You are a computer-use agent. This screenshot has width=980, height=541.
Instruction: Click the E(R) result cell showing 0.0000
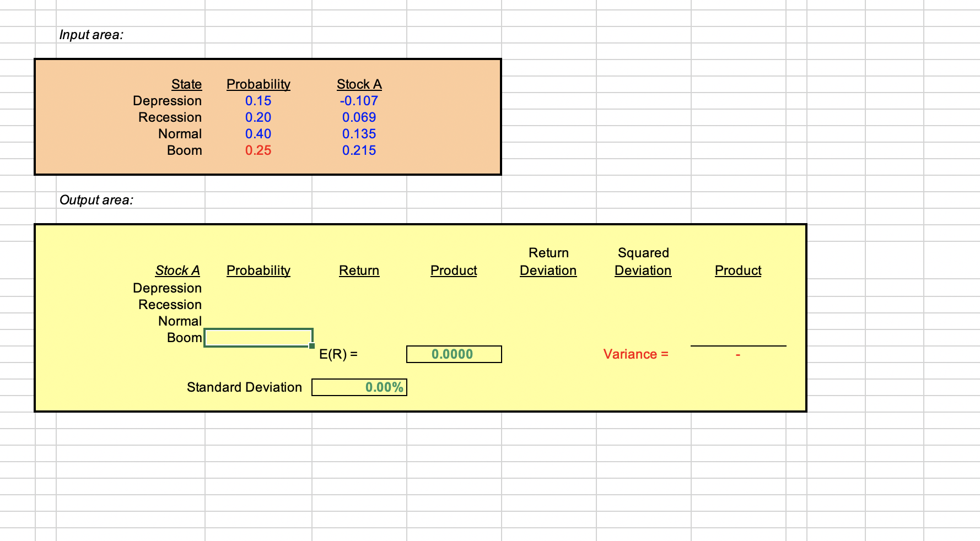click(x=454, y=354)
